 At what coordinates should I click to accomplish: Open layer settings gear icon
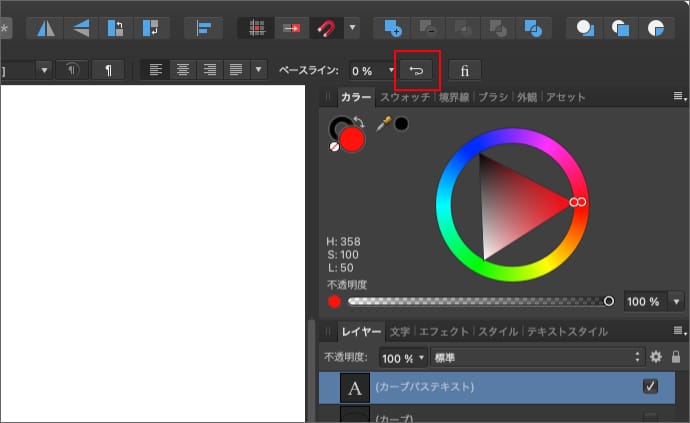point(656,357)
